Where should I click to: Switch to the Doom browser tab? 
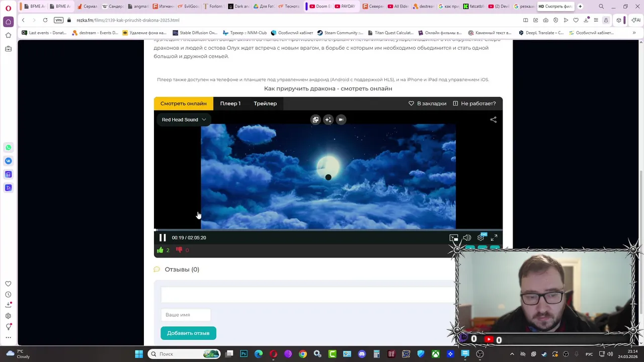pyautogui.click(x=318, y=7)
